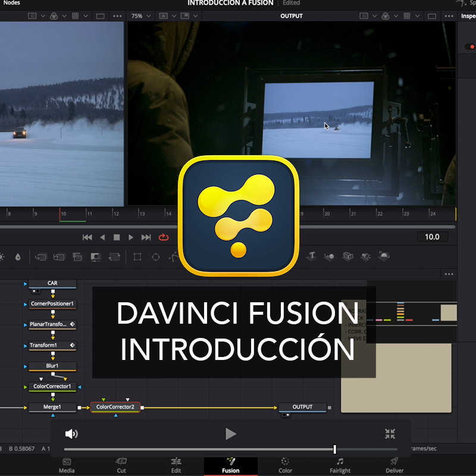Add a Merge node from the toolbar
The width and height of the screenshot is (476, 476).
(40, 257)
